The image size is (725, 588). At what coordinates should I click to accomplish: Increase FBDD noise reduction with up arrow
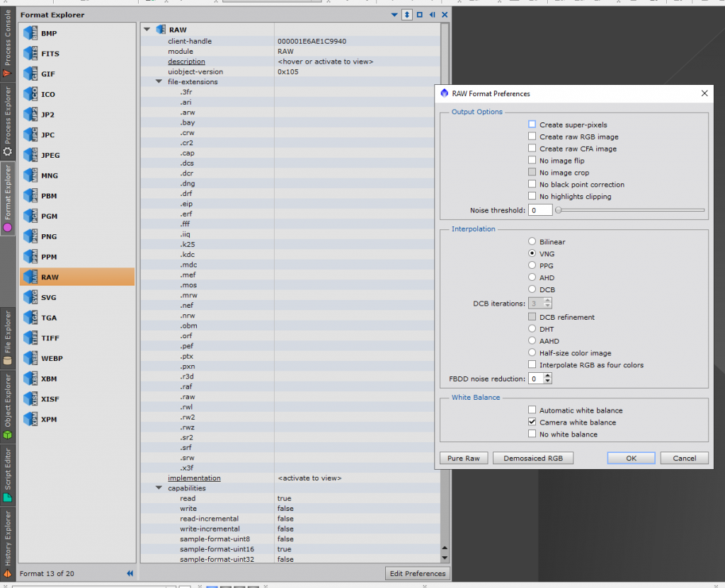point(548,376)
